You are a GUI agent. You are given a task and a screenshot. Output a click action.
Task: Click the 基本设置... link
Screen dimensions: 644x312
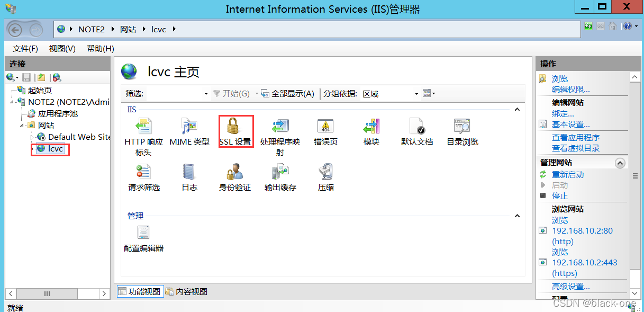pos(570,124)
